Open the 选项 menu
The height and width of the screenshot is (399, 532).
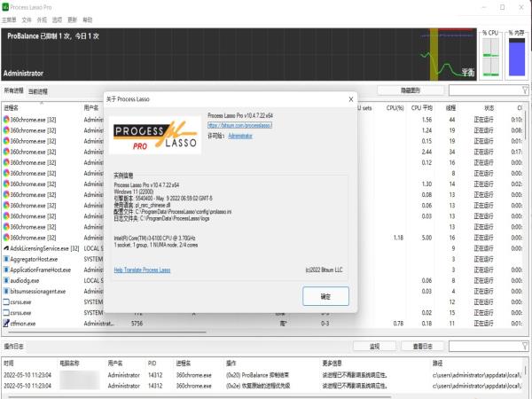point(57,20)
